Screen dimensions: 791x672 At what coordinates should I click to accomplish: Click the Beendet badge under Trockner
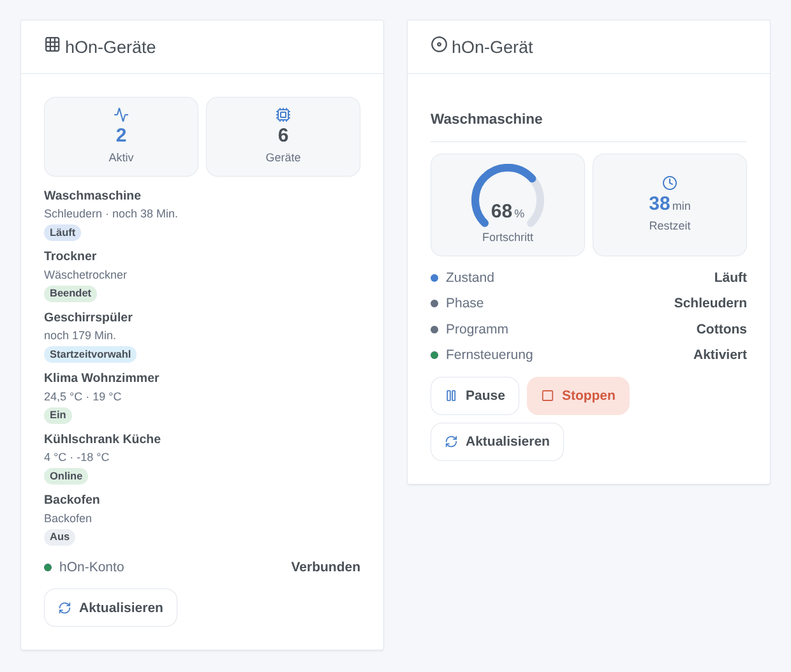(70, 293)
